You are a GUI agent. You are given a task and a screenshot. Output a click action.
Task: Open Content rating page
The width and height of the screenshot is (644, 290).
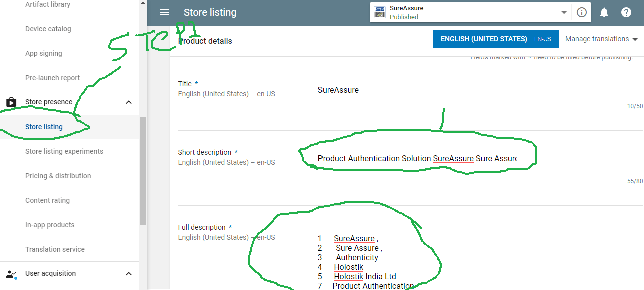click(47, 200)
